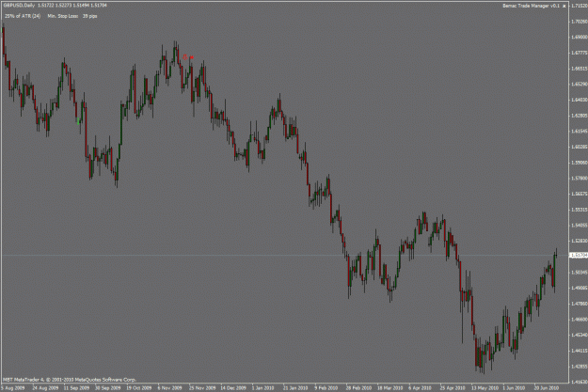Click the '18 Mar 2010' date on time axis
The image size is (588, 392).
point(389,388)
